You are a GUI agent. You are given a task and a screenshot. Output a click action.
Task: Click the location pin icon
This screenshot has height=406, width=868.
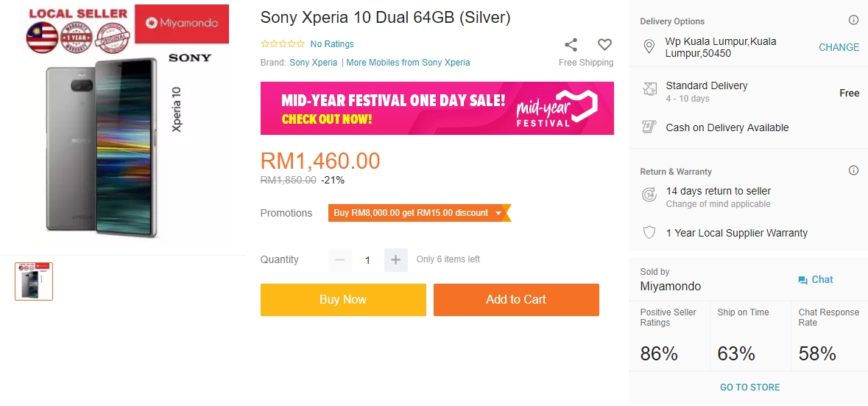[x=649, y=47]
